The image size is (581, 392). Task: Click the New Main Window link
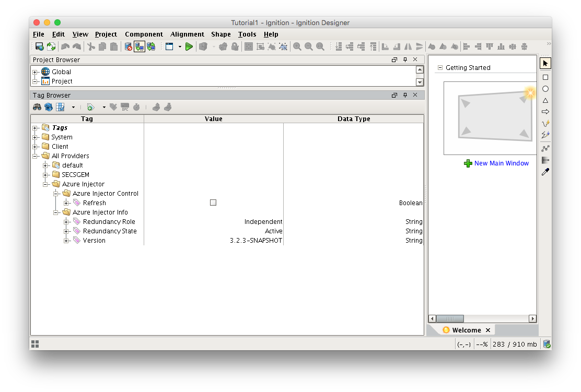coord(501,163)
